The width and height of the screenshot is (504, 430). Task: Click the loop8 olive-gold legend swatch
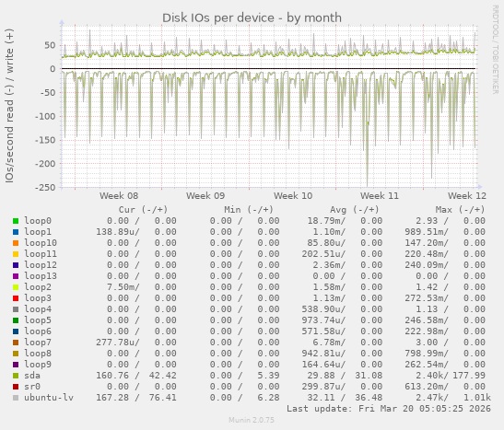coord(16,354)
